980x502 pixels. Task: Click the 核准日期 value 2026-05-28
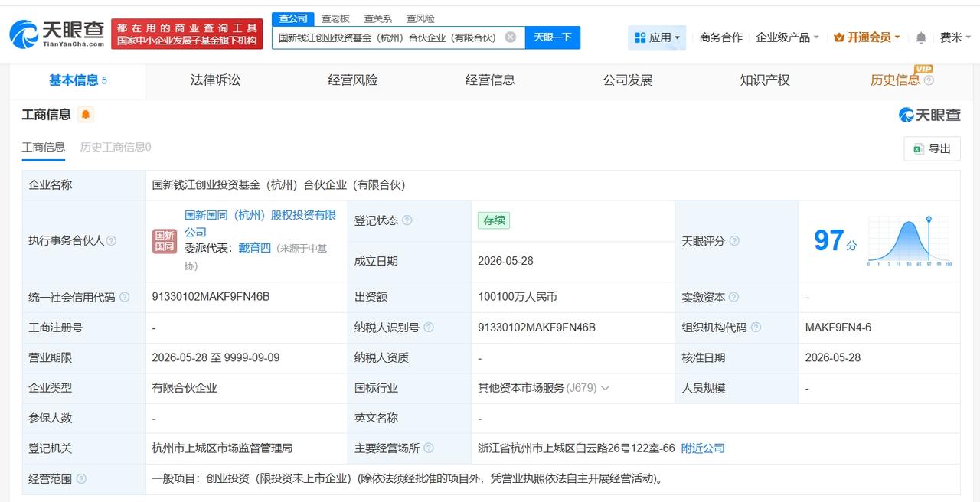[833, 357]
